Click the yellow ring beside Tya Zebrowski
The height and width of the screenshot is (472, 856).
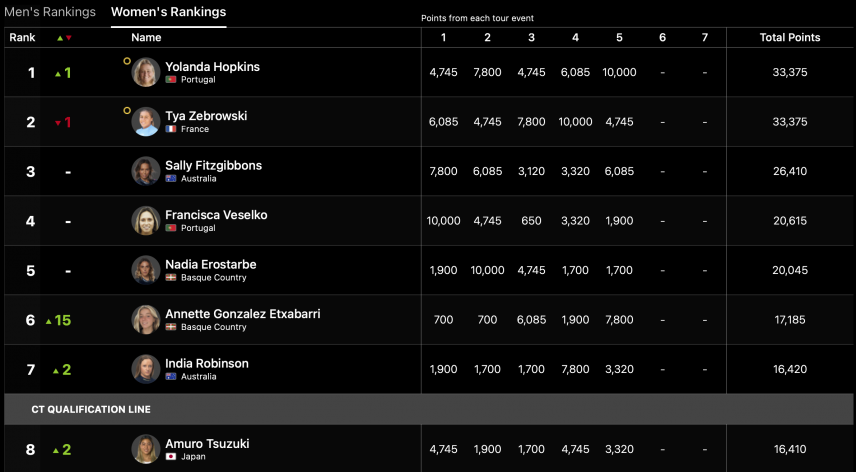pos(127,110)
